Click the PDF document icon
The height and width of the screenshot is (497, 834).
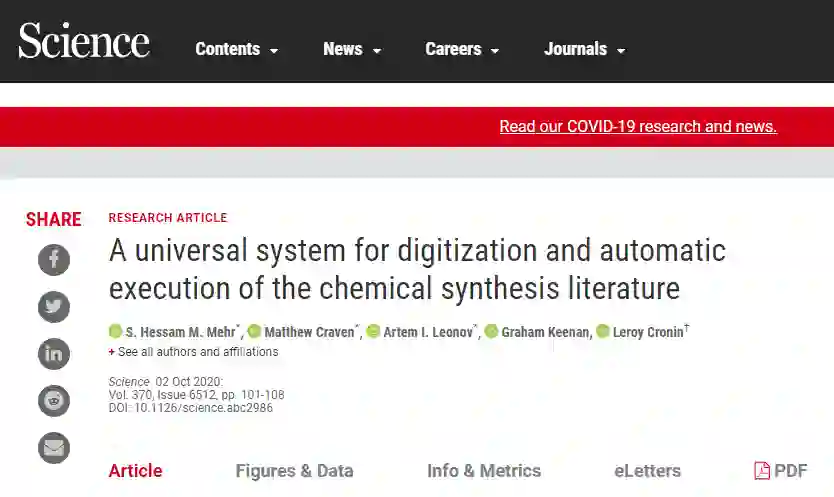pyautogui.click(x=762, y=470)
